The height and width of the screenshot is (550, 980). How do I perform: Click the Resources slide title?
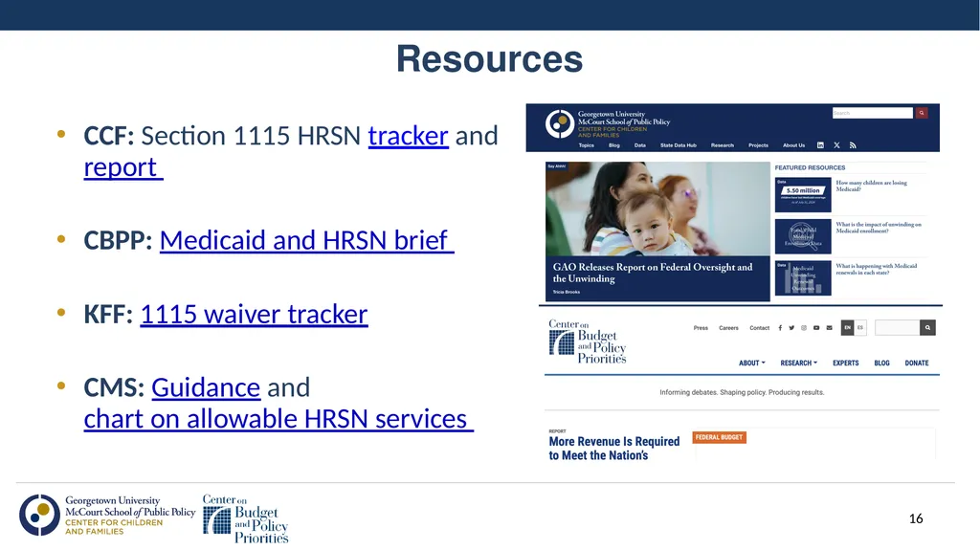(489, 59)
